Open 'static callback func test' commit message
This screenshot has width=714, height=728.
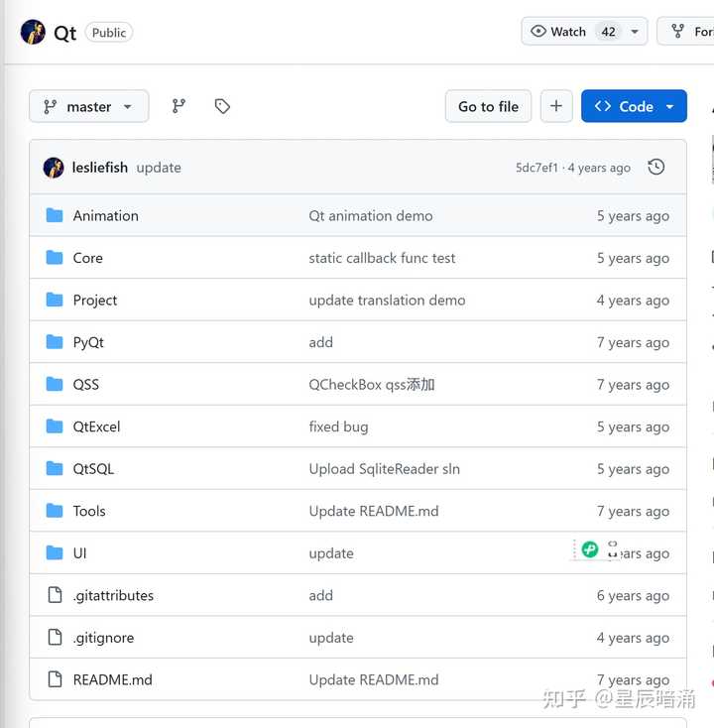tap(382, 258)
